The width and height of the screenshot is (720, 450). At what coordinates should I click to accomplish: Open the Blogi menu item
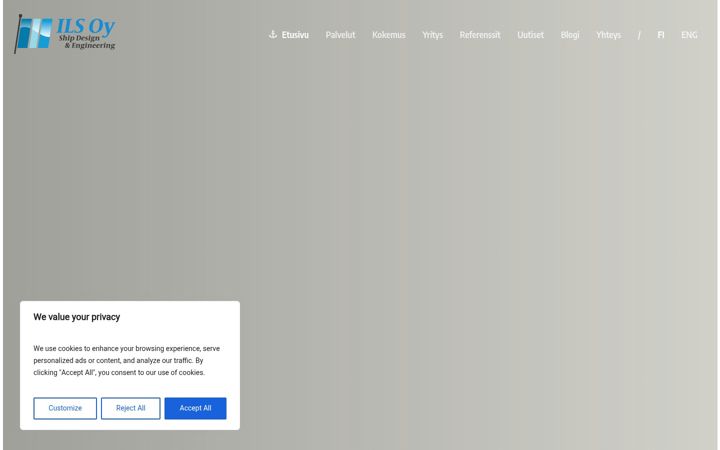(570, 35)
